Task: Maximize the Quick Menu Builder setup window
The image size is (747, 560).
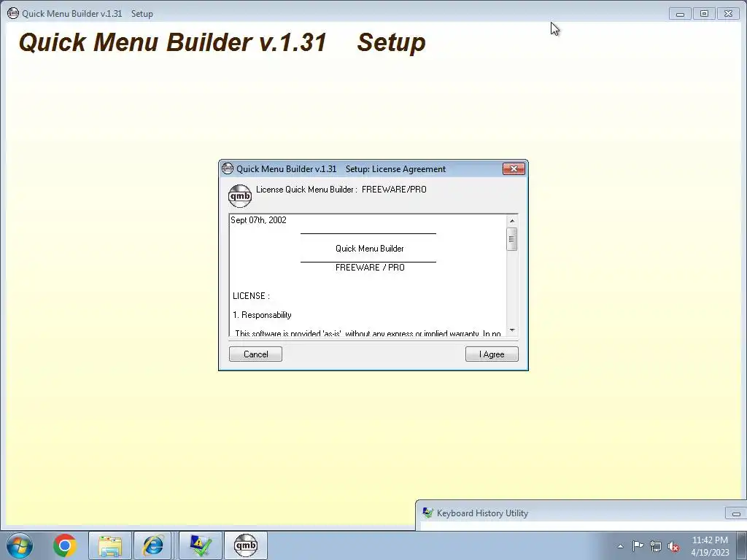Action: (x=704, y=14)
